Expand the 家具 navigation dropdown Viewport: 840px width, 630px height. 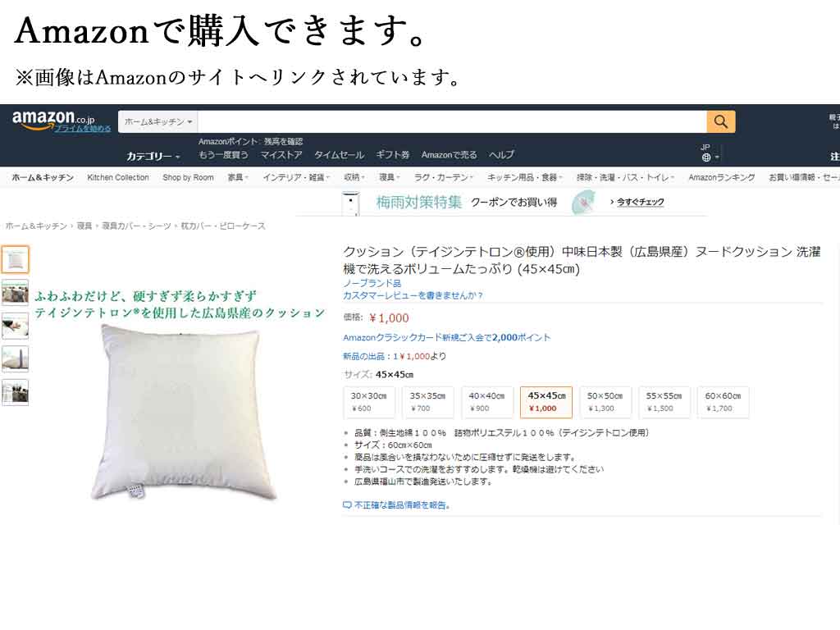[239, 177]
